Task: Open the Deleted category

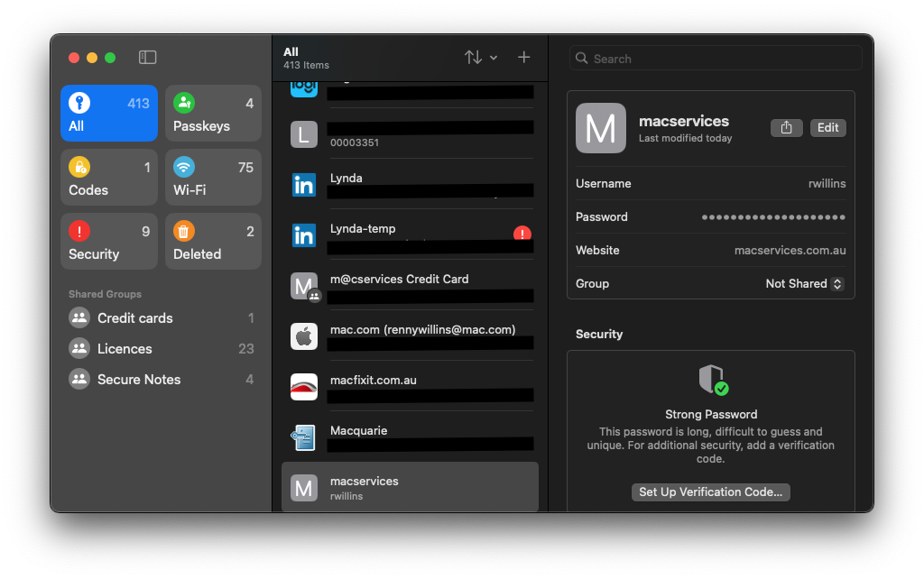Action: [213, 242]
